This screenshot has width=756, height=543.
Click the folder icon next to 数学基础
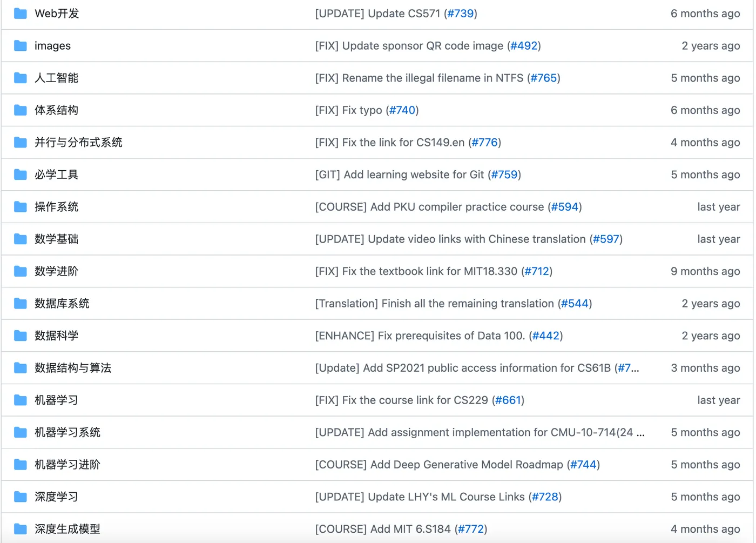pos(20,239)
